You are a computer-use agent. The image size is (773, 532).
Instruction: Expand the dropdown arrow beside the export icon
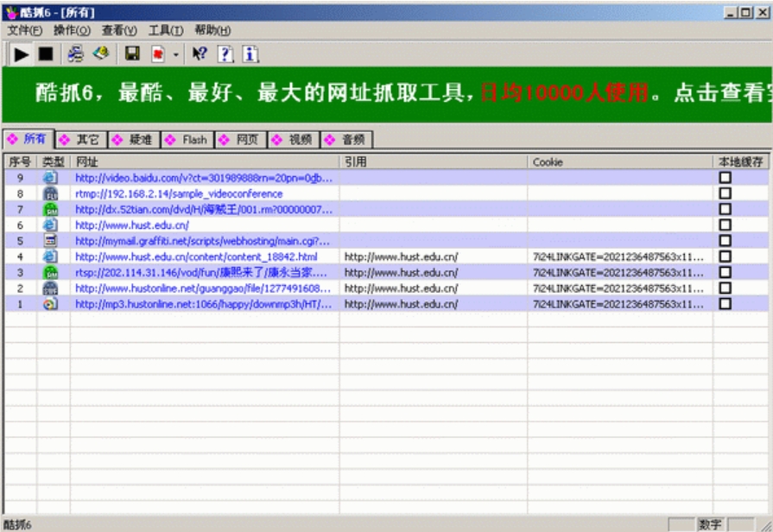(175, 54)
